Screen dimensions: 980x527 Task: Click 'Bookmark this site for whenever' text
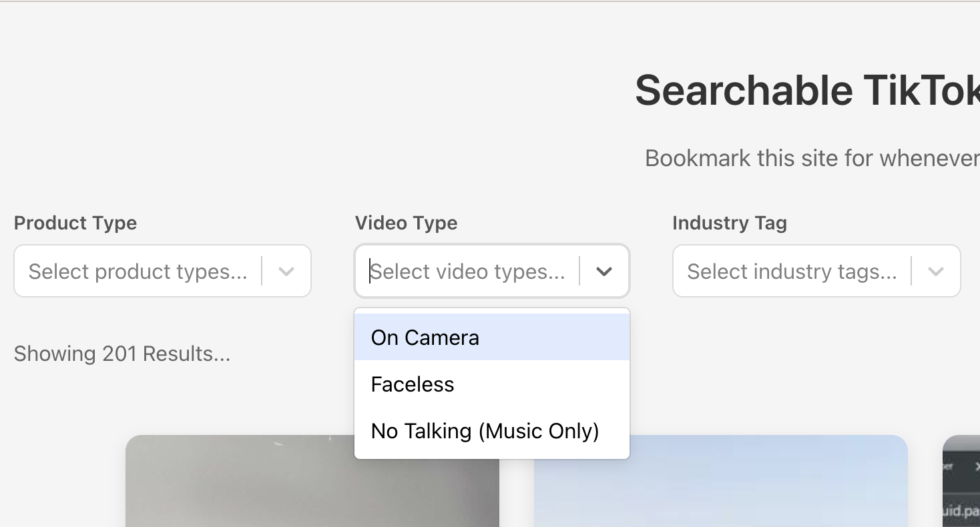click(812, 158)
